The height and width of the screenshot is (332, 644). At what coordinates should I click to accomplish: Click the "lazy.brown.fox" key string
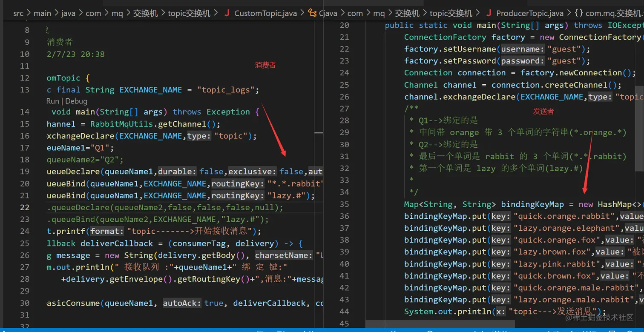(x=552, y=252)
